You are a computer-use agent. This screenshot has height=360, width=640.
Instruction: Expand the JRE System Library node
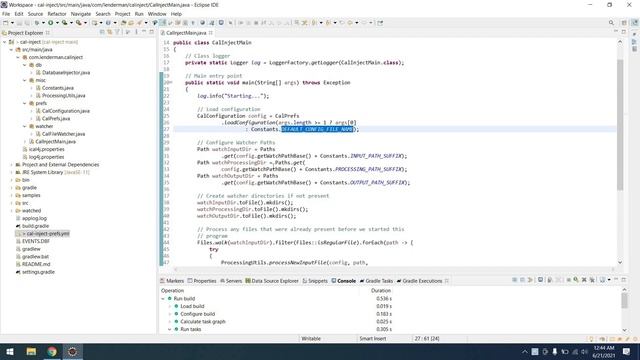coord(11,173)
